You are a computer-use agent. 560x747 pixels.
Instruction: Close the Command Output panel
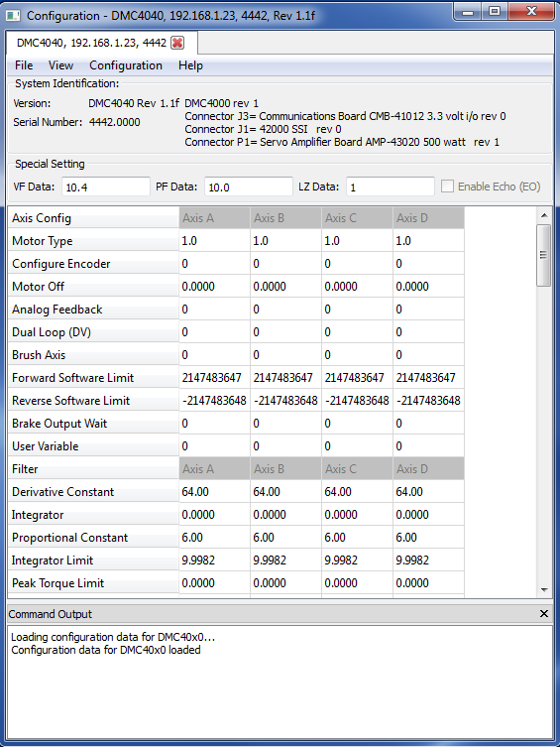pos(544,614)
